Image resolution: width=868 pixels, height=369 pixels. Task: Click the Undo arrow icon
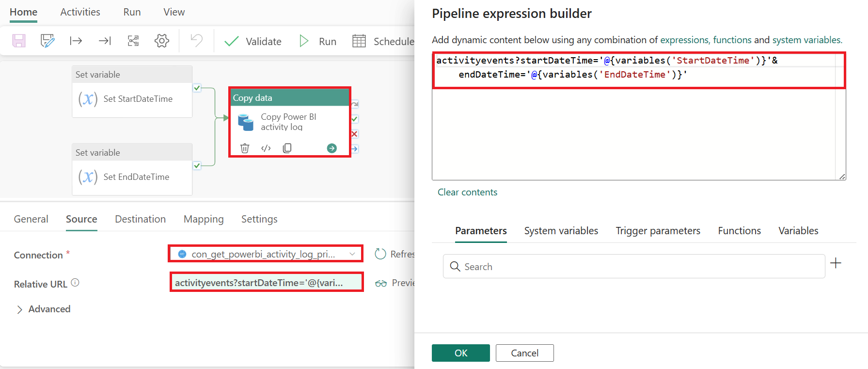point(196,40)
